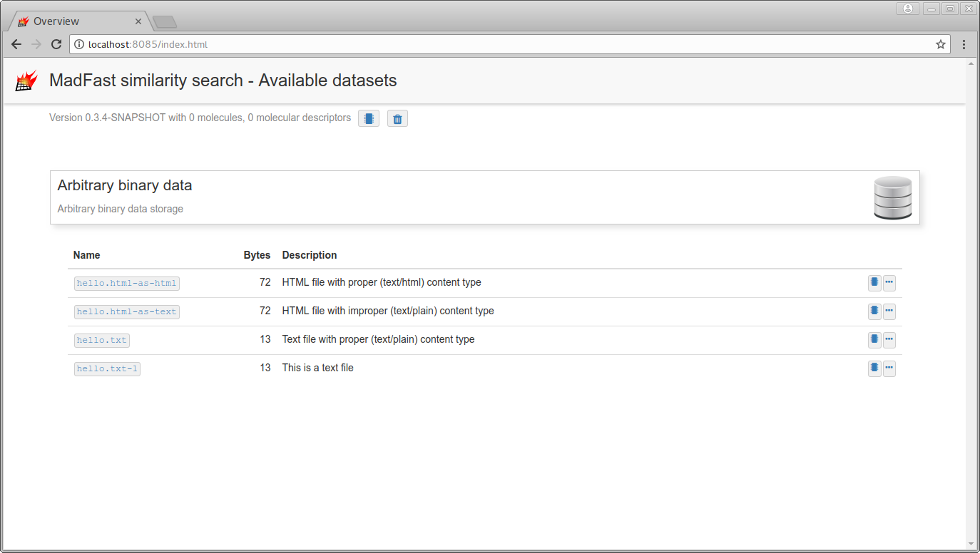Click the hello.txt-1 name link
Image resolution: width=980 pixels, height=553 pixels.
pos(107,369)
